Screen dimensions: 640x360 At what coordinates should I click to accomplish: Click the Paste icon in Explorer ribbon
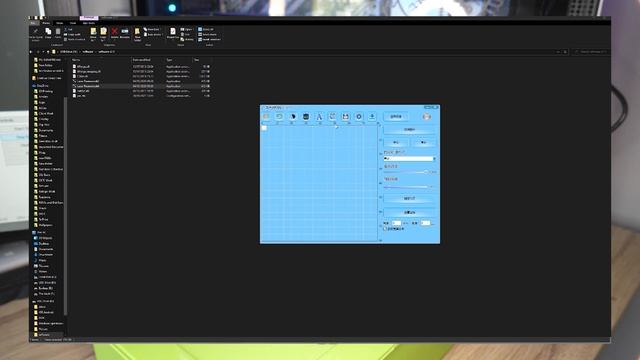(x=58, y=32)
